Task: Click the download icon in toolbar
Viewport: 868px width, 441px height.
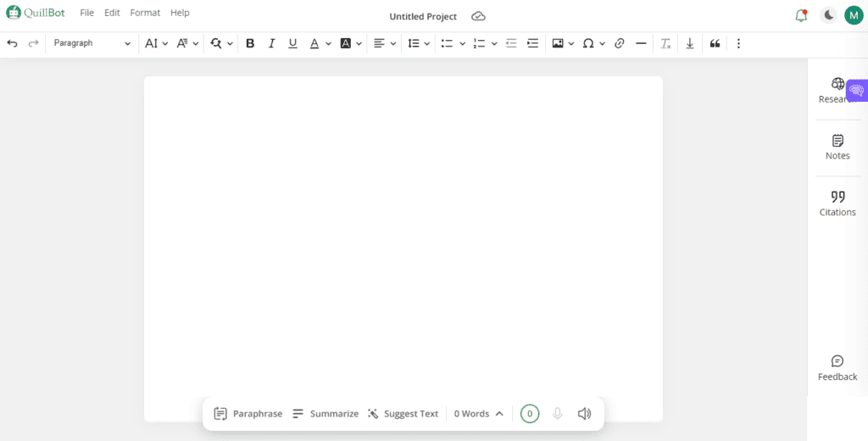Action: (x=690, y=43)
